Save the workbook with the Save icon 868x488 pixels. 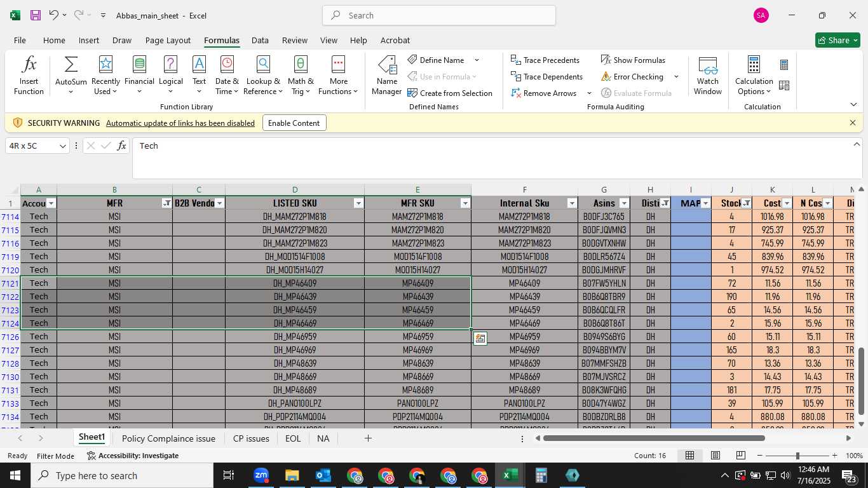(x=36, y=15)
